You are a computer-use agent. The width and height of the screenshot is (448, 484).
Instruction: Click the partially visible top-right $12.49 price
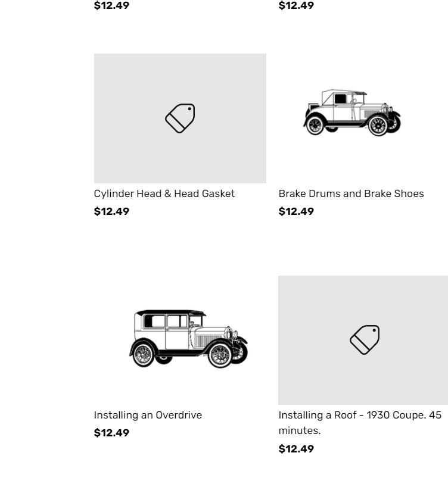tap(296, 6)
